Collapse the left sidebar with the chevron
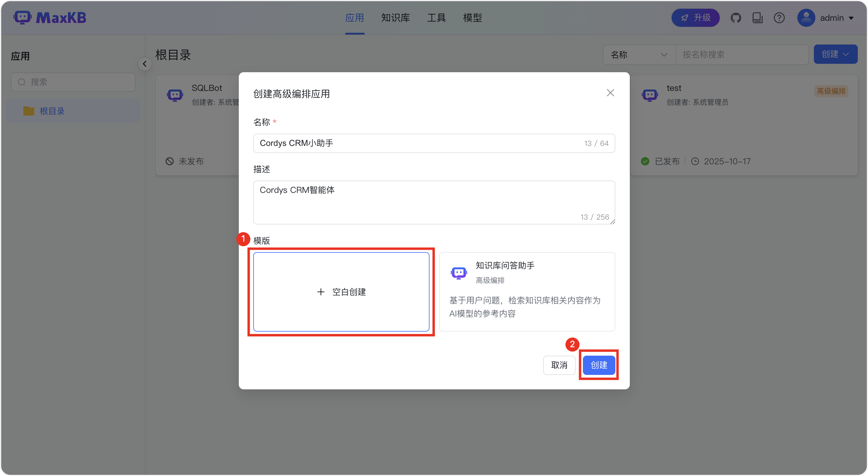Image resolution: width=868 pixels, height=476 pixels. [x=145, y=63]
